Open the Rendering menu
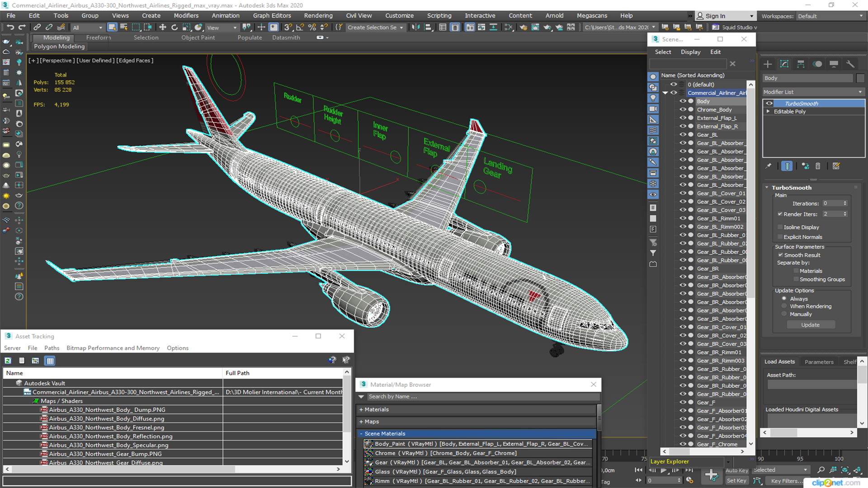Viewport: 868px width, 488px height. click(x=318, y=15)
